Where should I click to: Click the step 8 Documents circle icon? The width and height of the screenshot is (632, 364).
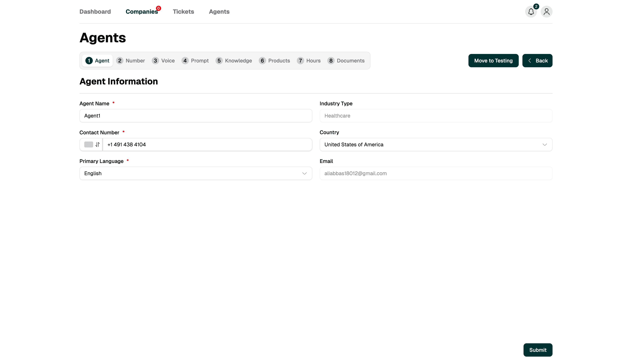tap(331, 60)
